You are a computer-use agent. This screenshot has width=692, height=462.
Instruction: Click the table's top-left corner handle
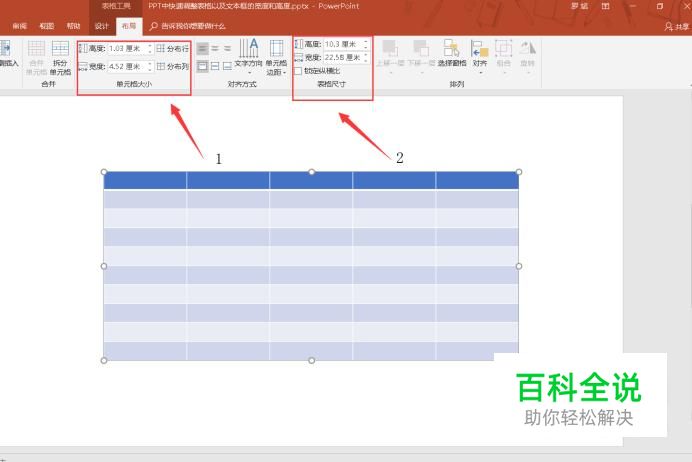click(x=104, y=172)
